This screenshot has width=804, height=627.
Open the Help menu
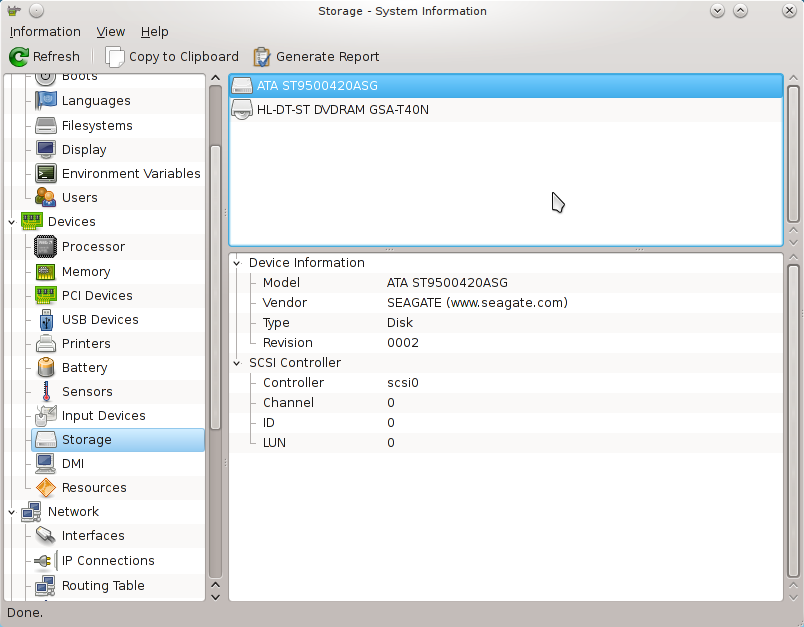154,32
